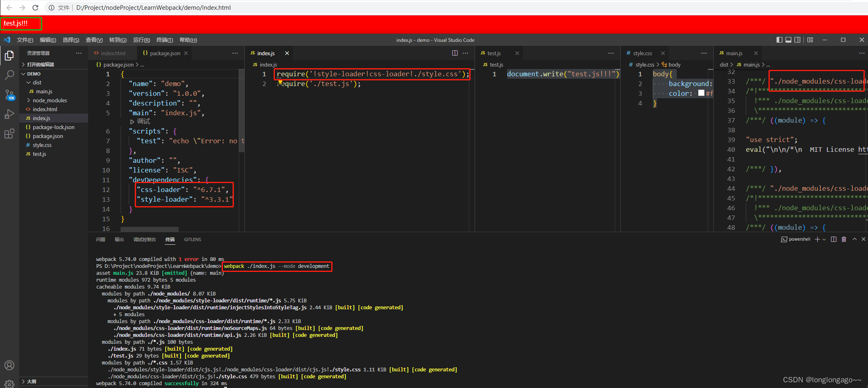
Task: Toggle bottom panel visibility
Action: (x=788, y=40)
